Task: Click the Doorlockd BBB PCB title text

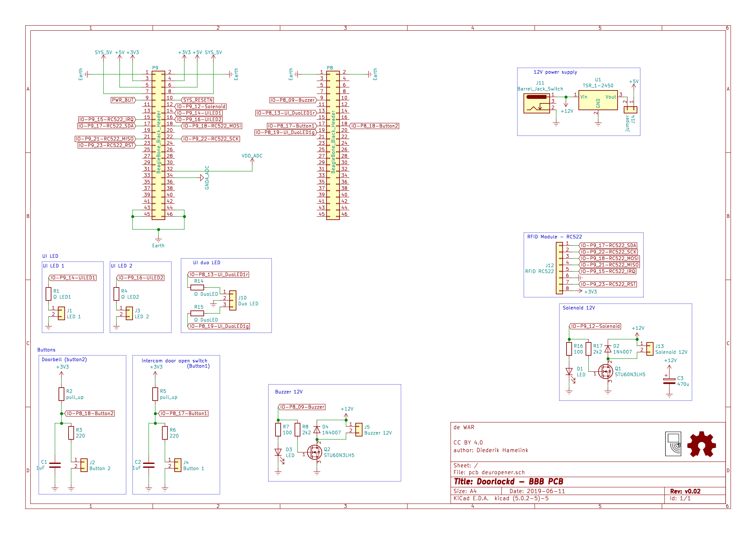Action: (508, 482)
